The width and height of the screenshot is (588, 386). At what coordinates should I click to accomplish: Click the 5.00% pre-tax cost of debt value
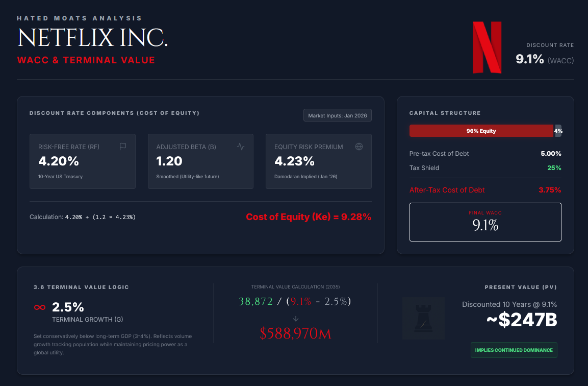click(551, 154)
